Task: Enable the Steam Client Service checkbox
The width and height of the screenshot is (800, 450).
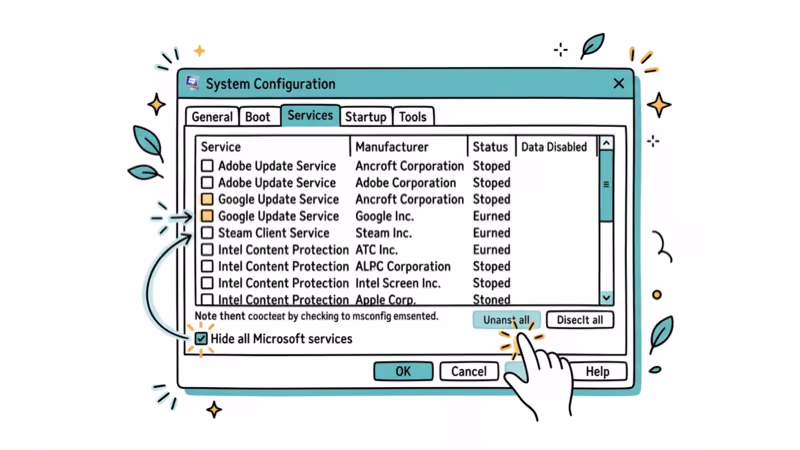Action: (207, 233)
